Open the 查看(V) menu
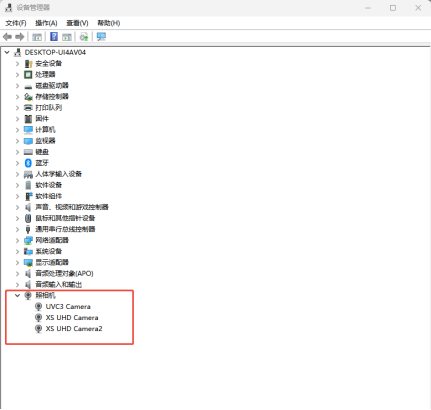The height and width of the screenshot is (410, 431). [x=77, y=23]
